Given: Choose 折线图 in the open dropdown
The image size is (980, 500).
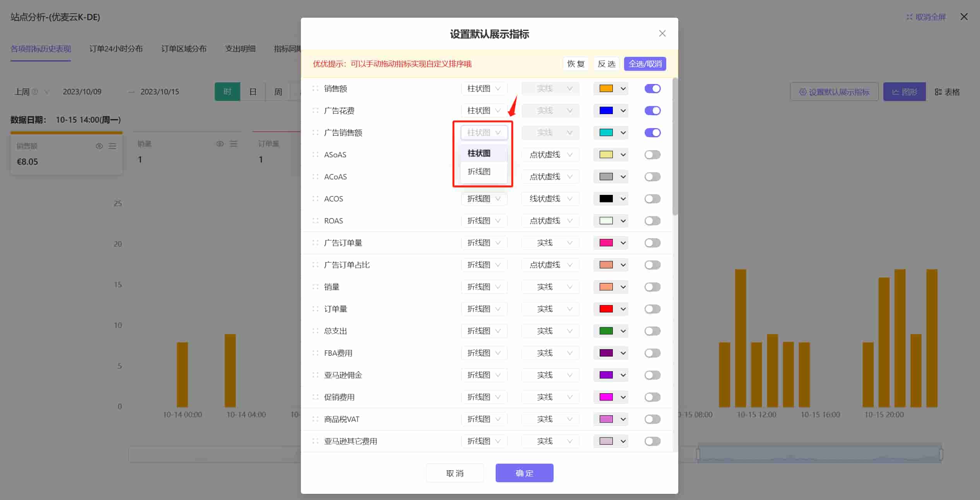Looking at the screenshot, I should point(484,171).
